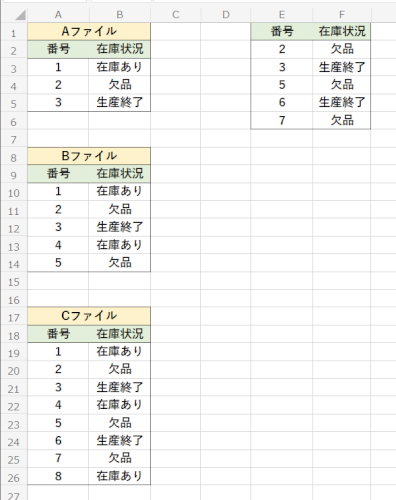Click the Aファイル title cell
Viewport: 396px width, 500px height.
[89, 32]
